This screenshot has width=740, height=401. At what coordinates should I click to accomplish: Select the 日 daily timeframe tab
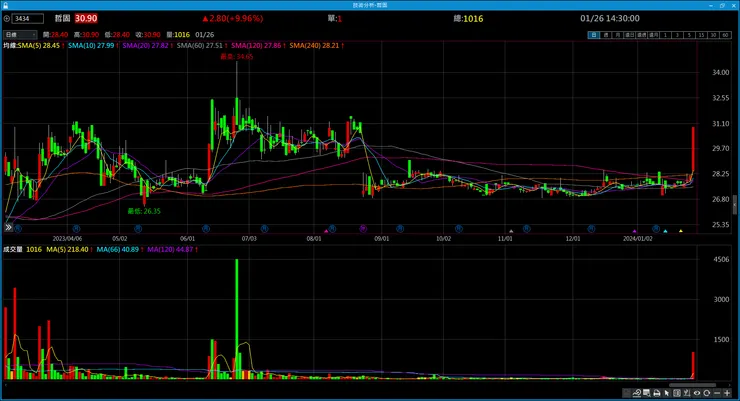594,35
